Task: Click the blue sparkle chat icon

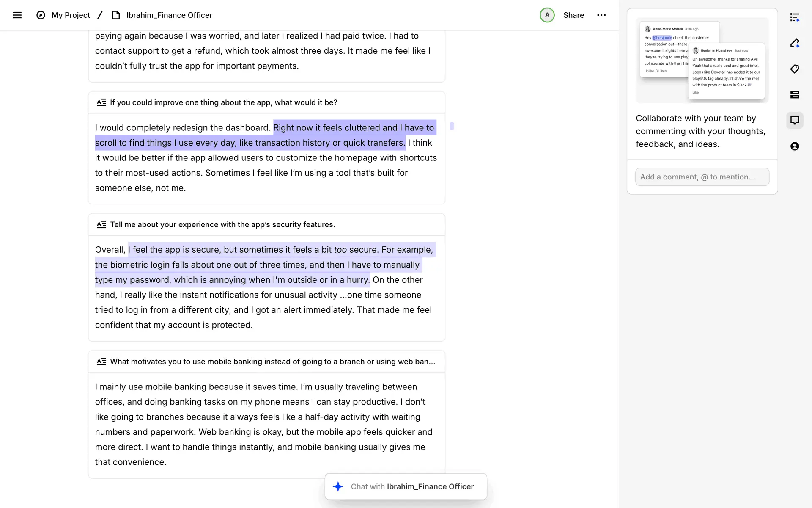Action: (x=338, y=486)
